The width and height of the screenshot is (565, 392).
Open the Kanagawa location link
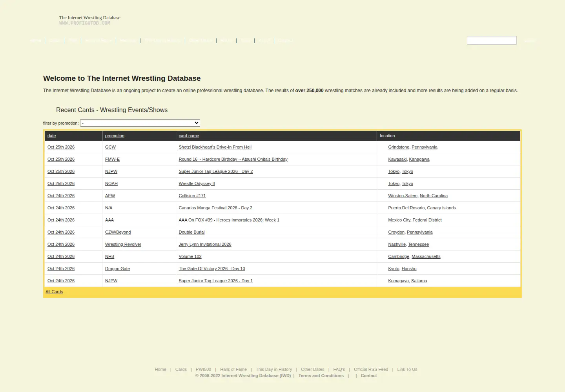click(419, 159)
